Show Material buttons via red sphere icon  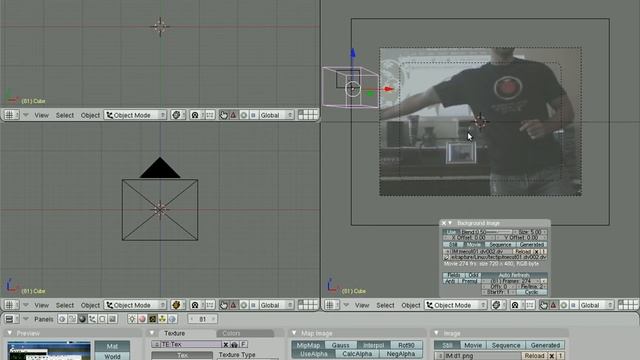(x=142, y=319)
